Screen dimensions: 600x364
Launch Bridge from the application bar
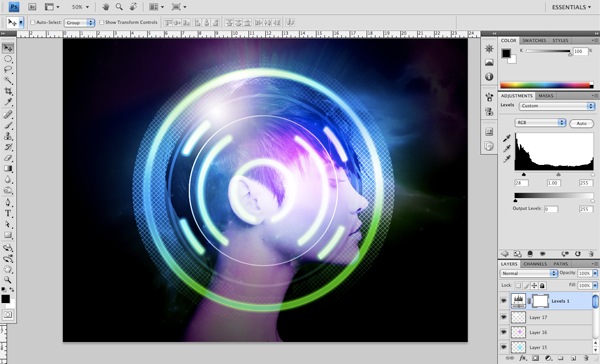pyautogui.click(x=33, y=7)
